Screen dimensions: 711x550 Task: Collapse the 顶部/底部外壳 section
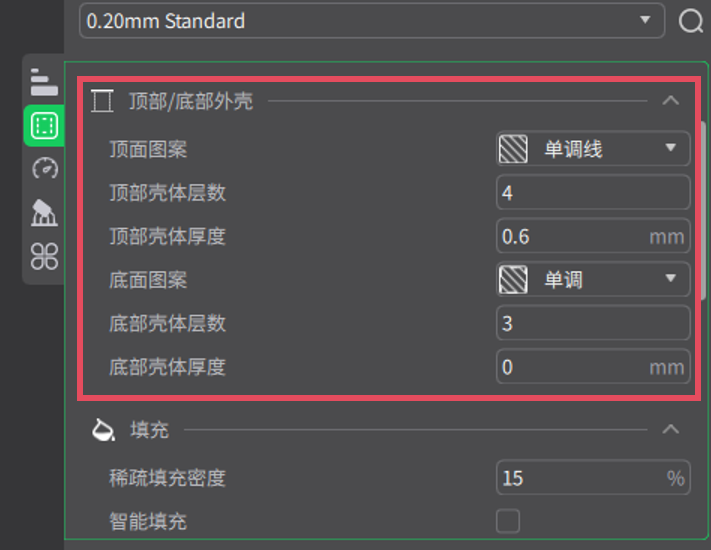tap(671, 101)
